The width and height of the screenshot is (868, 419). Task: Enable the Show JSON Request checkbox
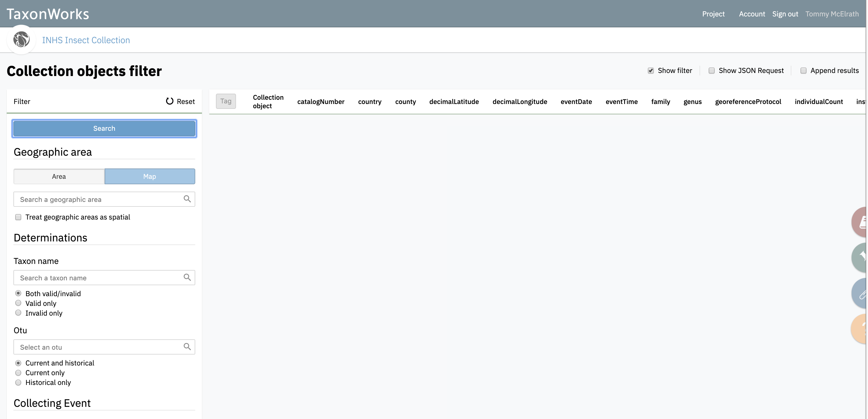(x=712, y=71)
